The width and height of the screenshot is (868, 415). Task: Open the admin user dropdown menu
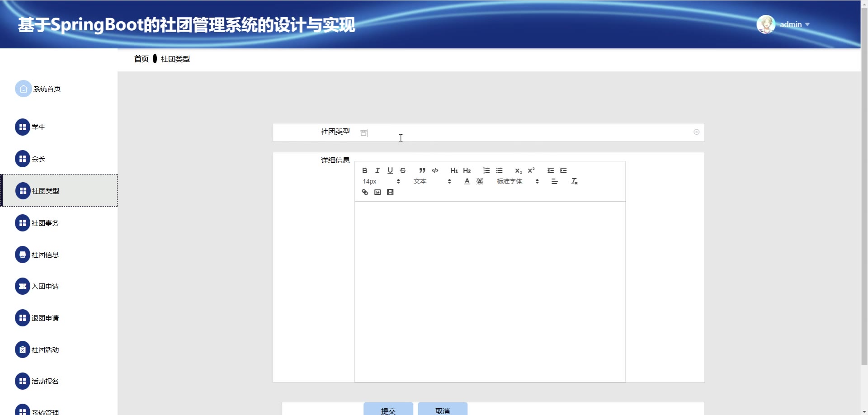click(x=794, y=24)
